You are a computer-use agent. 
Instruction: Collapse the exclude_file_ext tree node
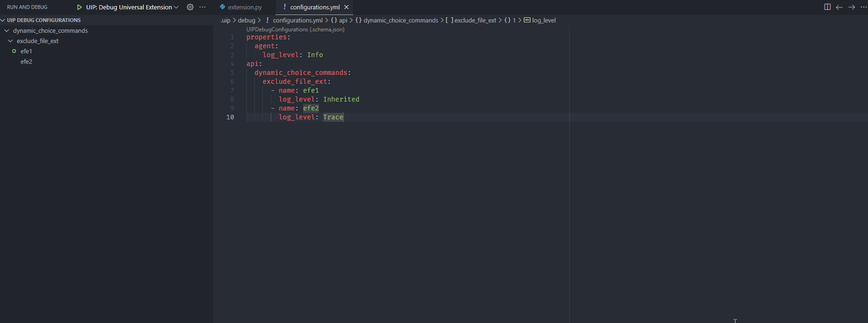(11, 41)
